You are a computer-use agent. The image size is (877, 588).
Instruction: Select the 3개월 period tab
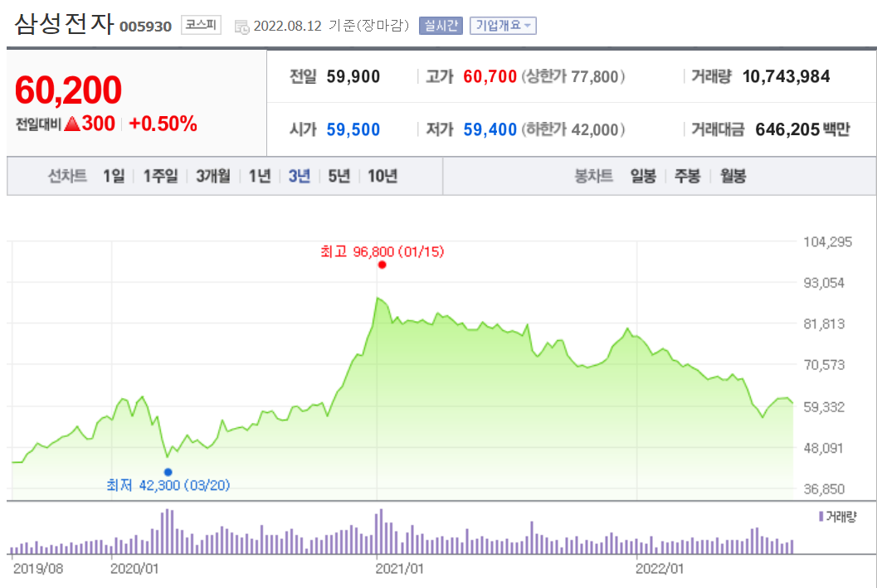pos(212,177)
